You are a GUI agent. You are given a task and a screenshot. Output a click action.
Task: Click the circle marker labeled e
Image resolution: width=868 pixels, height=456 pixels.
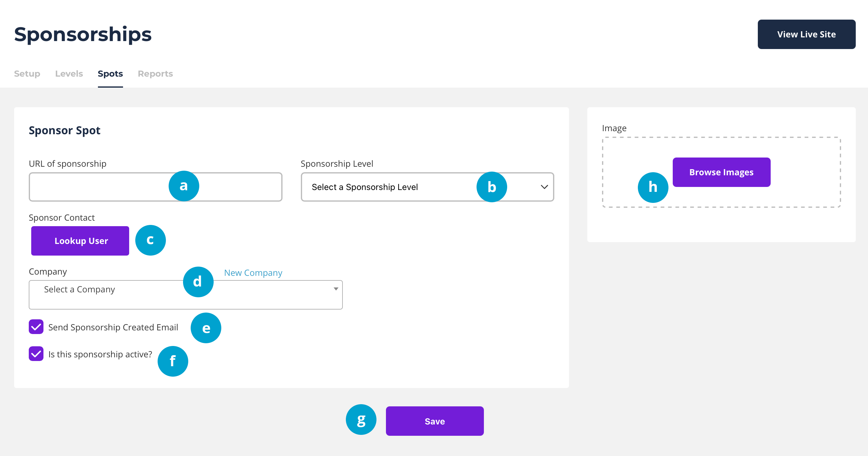coord(206,328)
